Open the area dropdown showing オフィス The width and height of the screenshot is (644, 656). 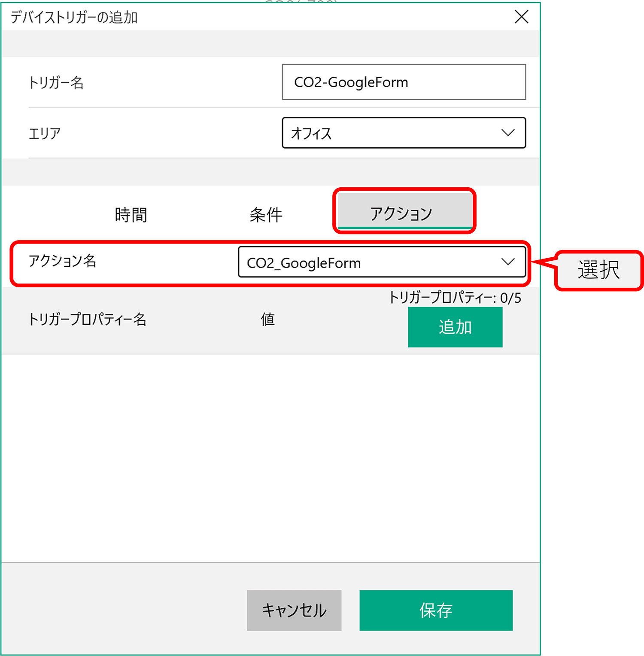click(x=404, y=133)
